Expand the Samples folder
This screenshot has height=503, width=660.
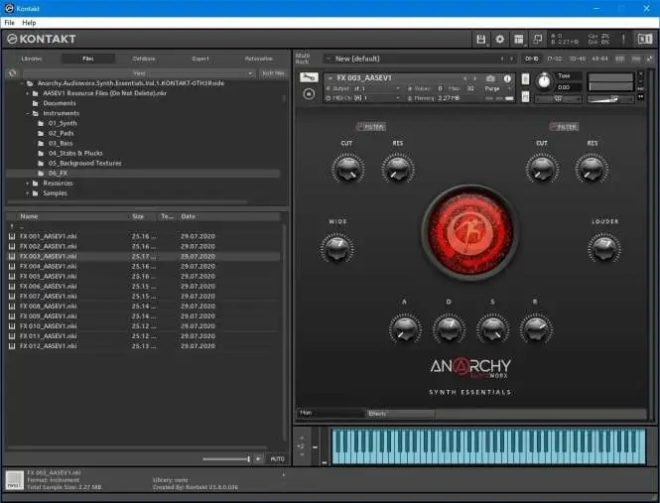(x=28, y=193)
